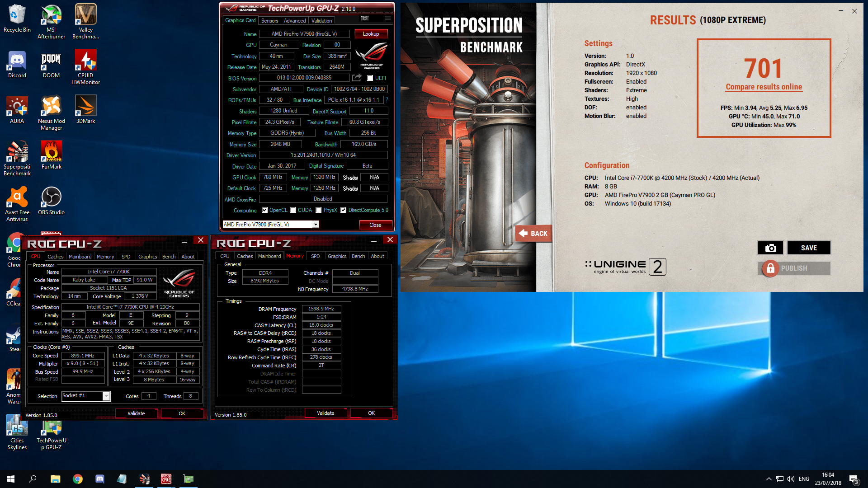Open the Discord desktop shortcut
868x488 pixels.
[17, 64]
